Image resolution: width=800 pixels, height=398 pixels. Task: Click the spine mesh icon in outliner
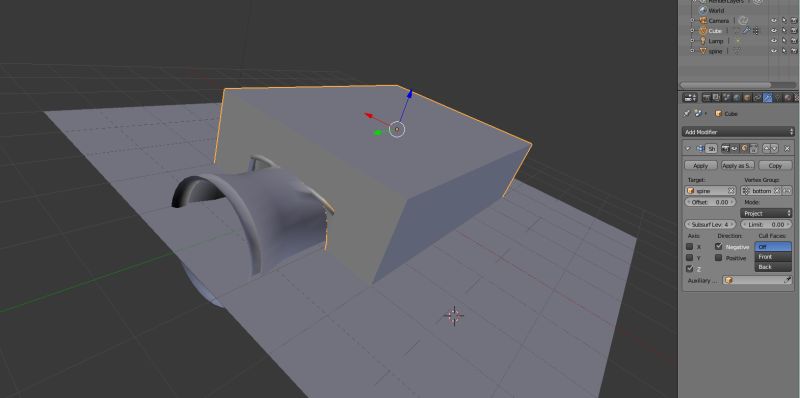click(703, 51)
